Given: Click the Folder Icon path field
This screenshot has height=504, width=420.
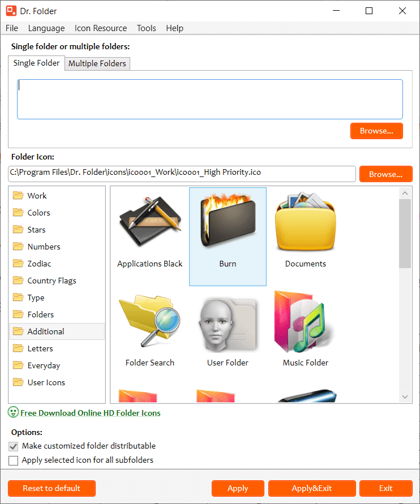Looking at the screenshot, I should [x=182, y=174].
